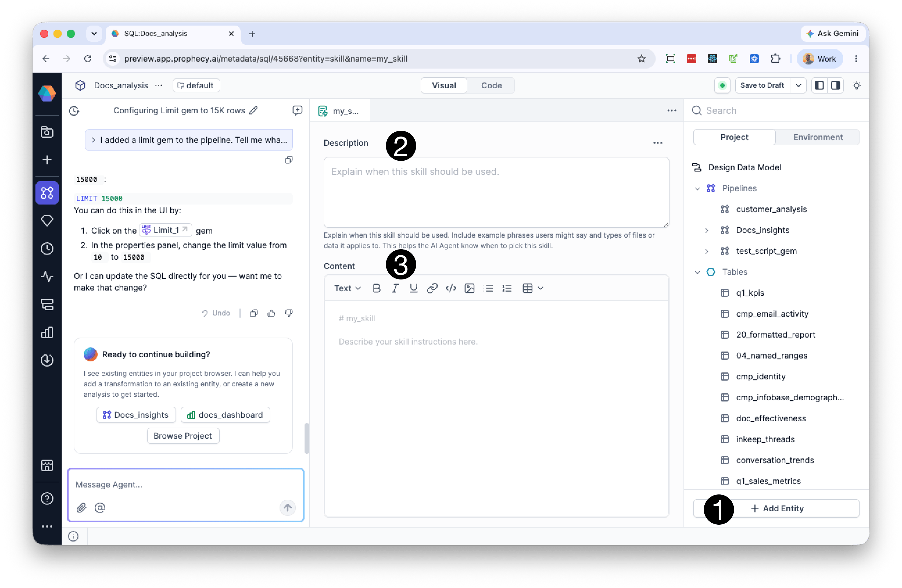Image resolution: width=902 pixels, height=588 pixels.
Task: Click Undo in agent response
Action: point(216,313)
